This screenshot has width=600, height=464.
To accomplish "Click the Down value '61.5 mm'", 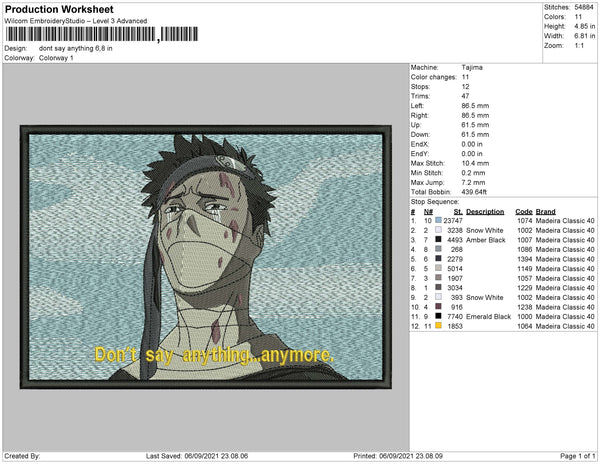I will point(475,134).
